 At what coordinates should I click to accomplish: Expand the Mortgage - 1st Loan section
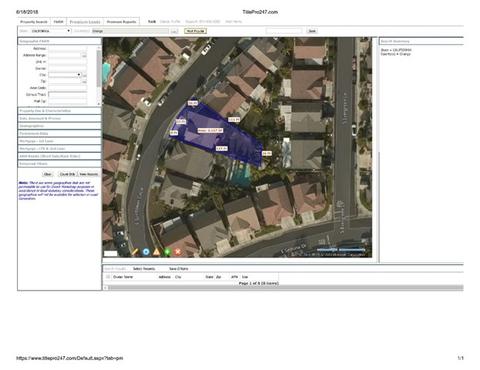(x=59, y=141)
